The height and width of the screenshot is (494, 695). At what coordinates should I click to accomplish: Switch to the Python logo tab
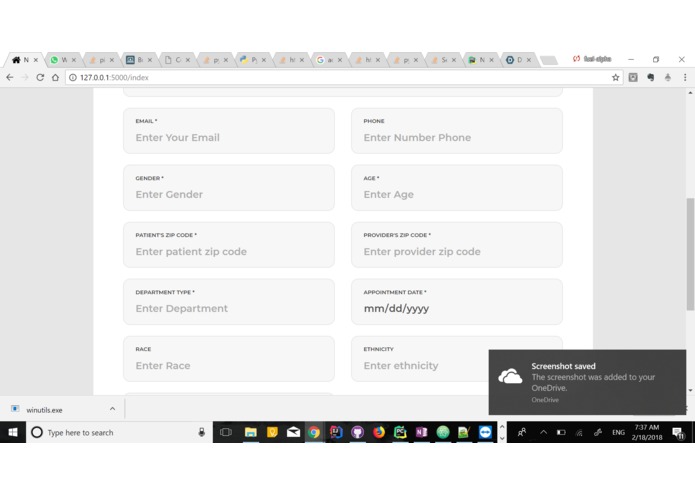252,60
